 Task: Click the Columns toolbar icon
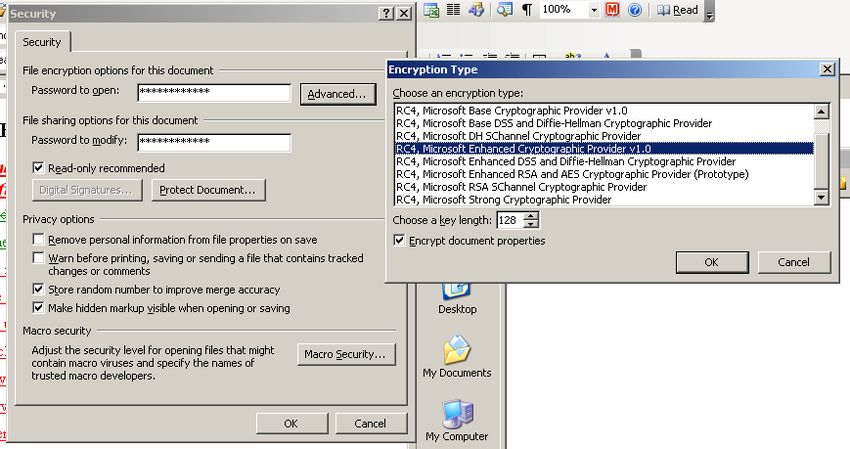coord(453,10)
